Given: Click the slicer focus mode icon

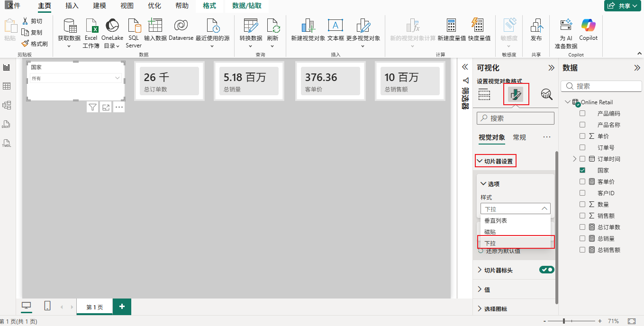Looking at the screenshot, I should 106,108.
